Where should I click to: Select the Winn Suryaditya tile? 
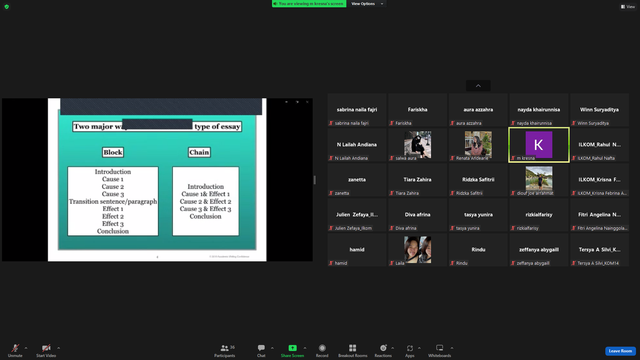coord(599,110)
